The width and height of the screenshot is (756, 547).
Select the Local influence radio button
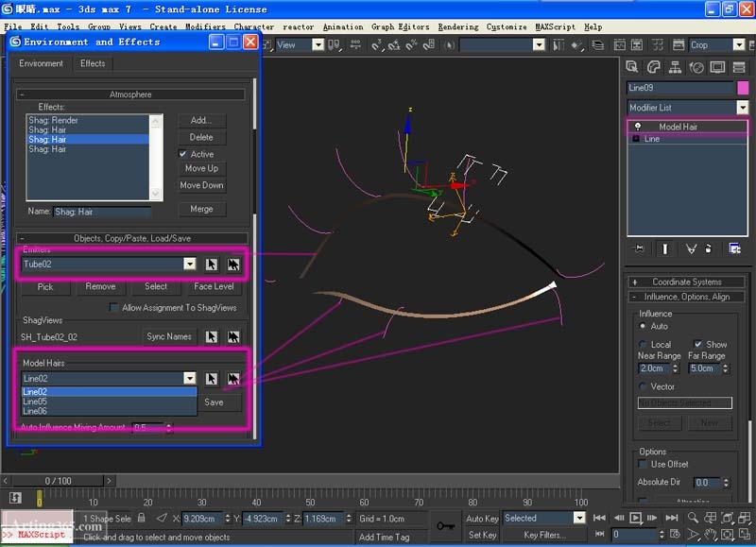pyautogui.click(x=643, y=344)
